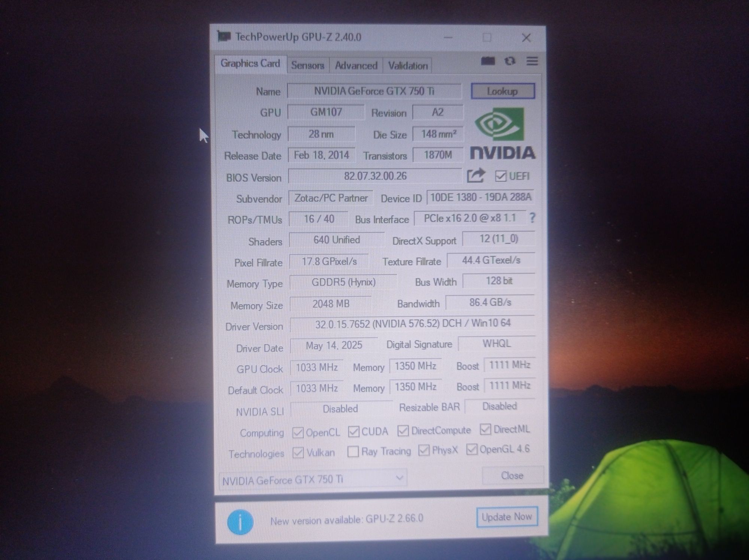Click the Bus Interface question mark

click(532, 218)
